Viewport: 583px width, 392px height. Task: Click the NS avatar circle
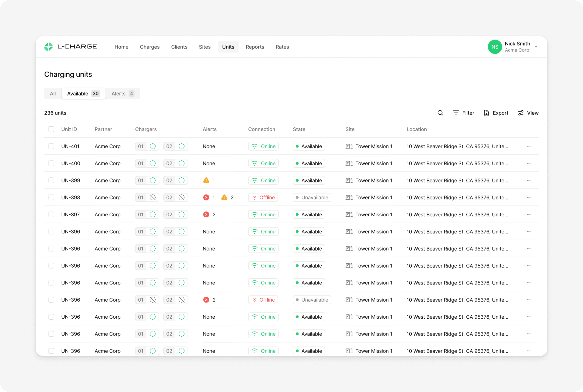click(495, 47)
